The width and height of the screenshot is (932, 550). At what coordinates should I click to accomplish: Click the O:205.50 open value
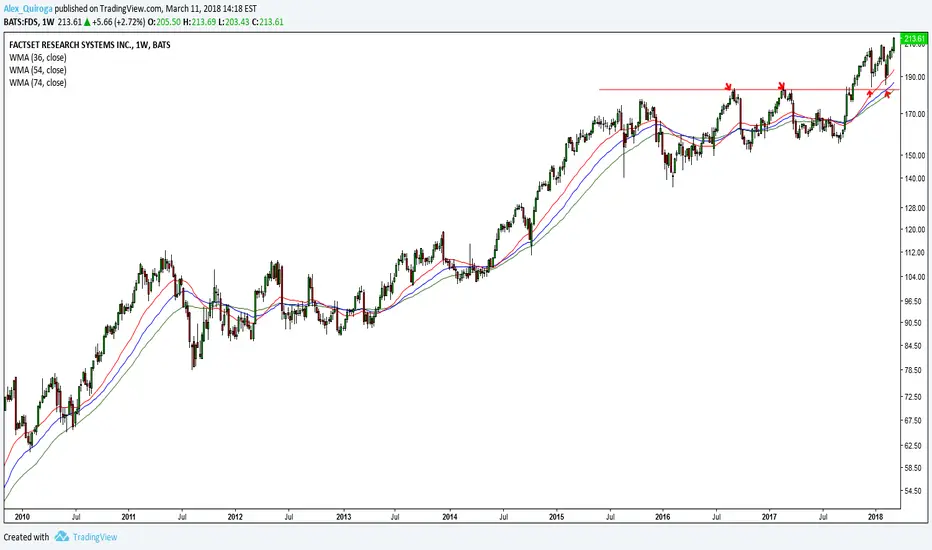(x=164, y=22)
